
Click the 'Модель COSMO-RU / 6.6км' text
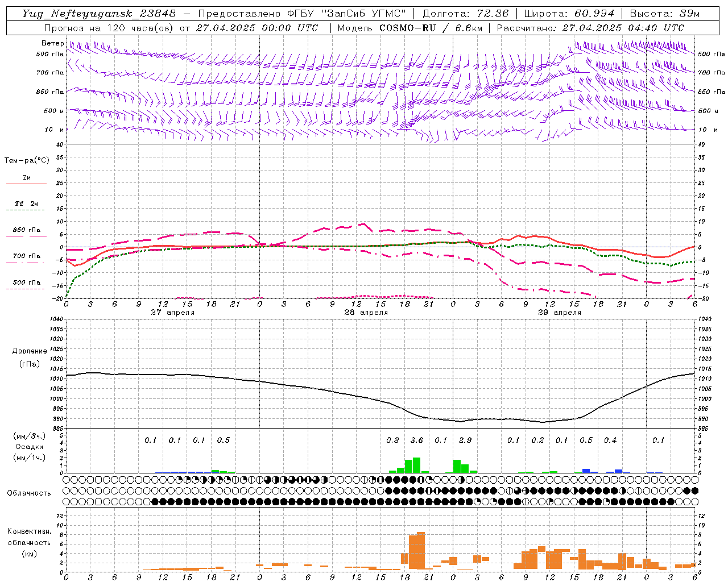coord(410,28)
